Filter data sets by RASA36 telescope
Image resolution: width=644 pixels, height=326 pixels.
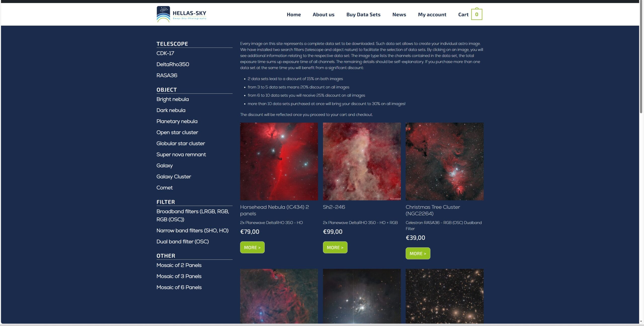coord(167,75)
